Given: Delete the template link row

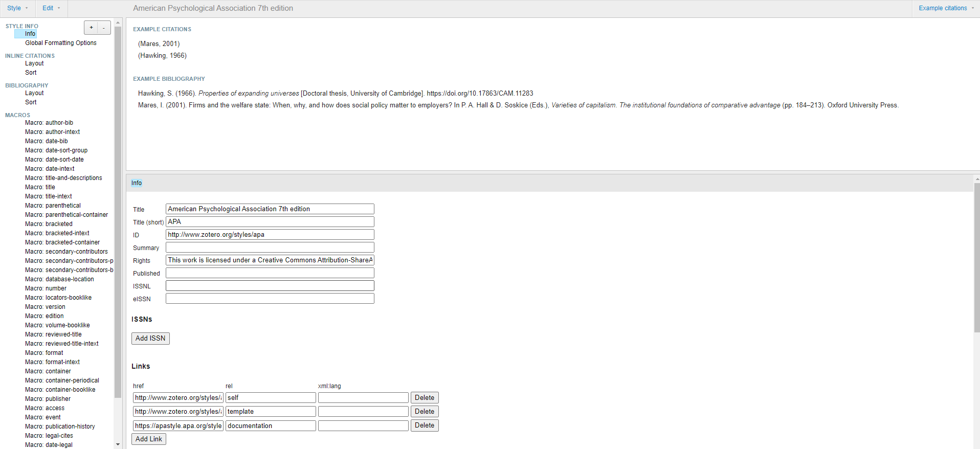Looking at the screenshot, I should coord(425,412).
